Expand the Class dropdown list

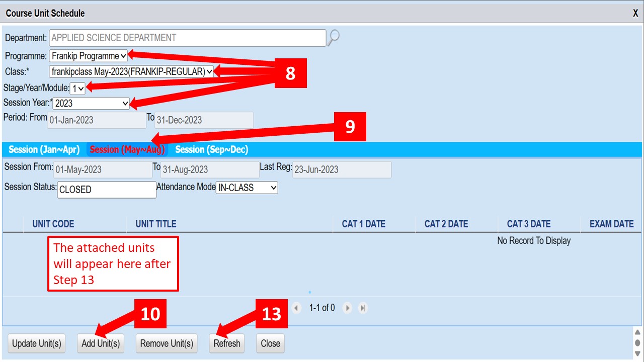tap(132, 72)
